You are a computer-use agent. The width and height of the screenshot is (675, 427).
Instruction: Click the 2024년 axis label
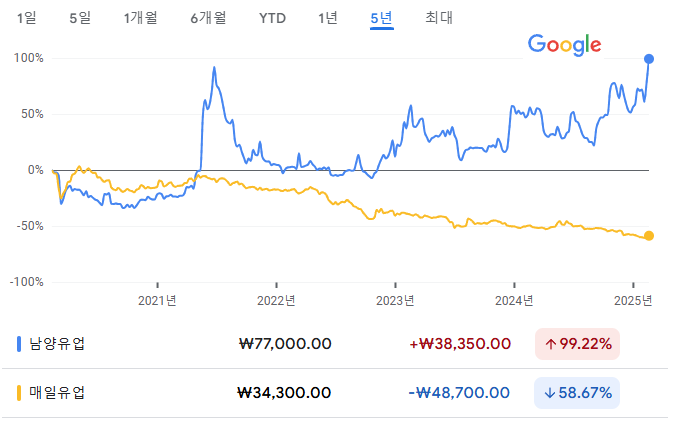coord(514,300)
